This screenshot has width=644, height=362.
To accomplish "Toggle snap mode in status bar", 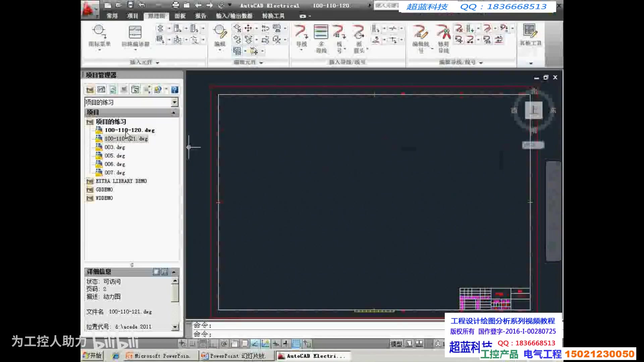I will tap(193, 344).
